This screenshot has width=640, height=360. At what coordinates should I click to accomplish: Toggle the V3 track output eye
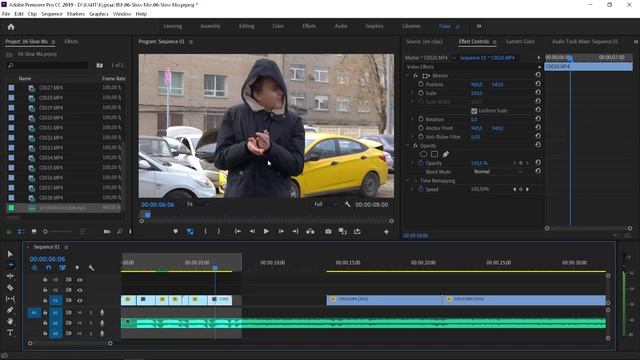click(80, 280)
